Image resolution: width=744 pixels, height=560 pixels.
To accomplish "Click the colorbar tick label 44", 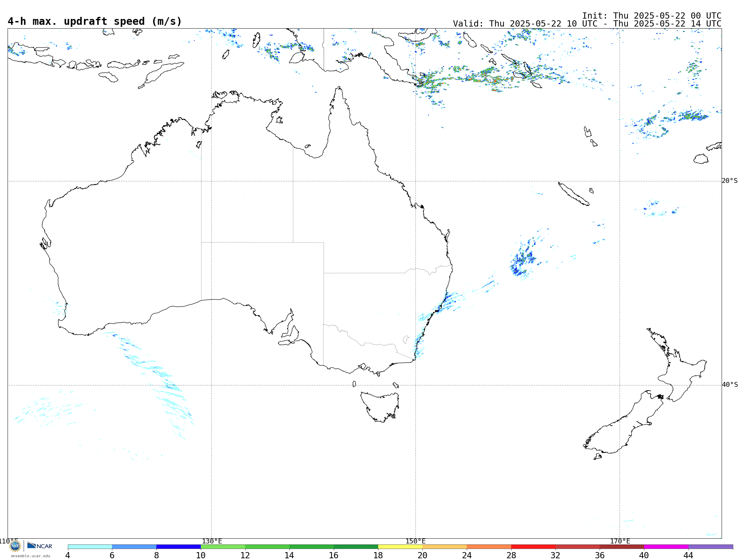I will [x=688, y=556].
